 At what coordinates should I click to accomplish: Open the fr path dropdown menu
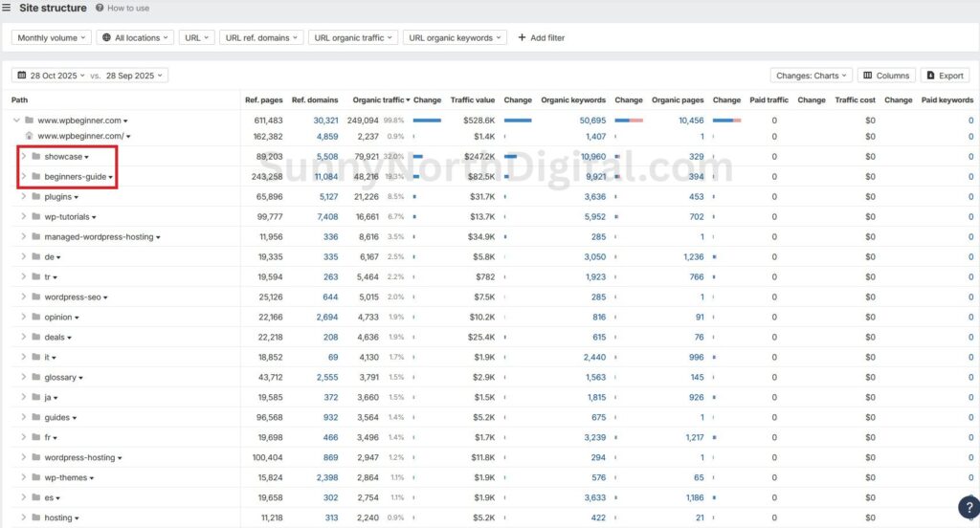pyautogui.click(x=55, y=438)
